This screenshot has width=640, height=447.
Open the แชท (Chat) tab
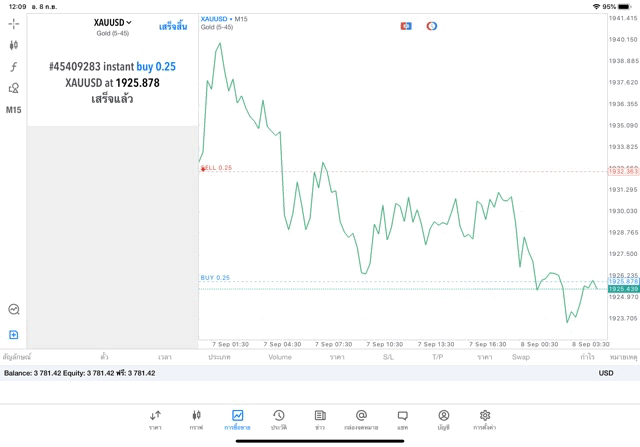(x=402, y=419)
